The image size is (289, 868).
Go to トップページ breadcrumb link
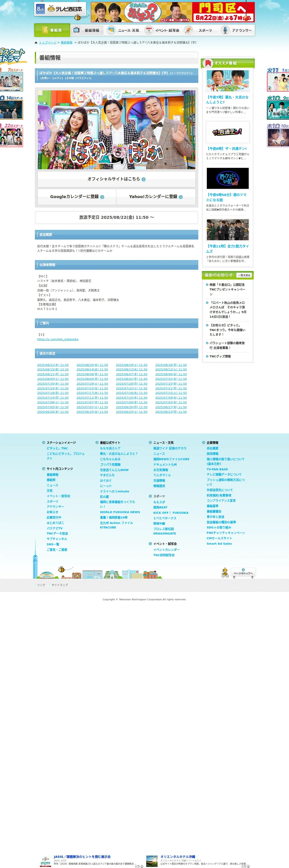pos(47,43)
